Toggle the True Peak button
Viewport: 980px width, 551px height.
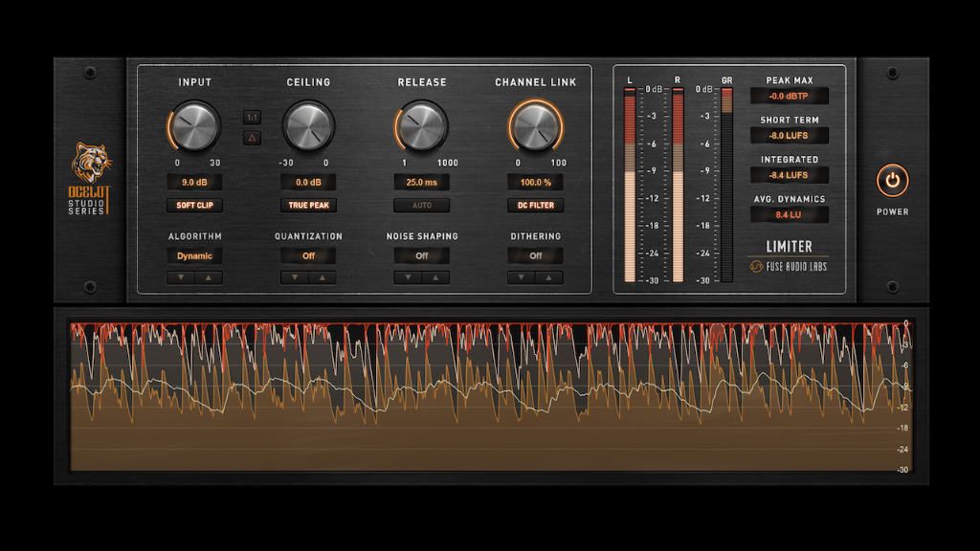click(x=308, y=205)
